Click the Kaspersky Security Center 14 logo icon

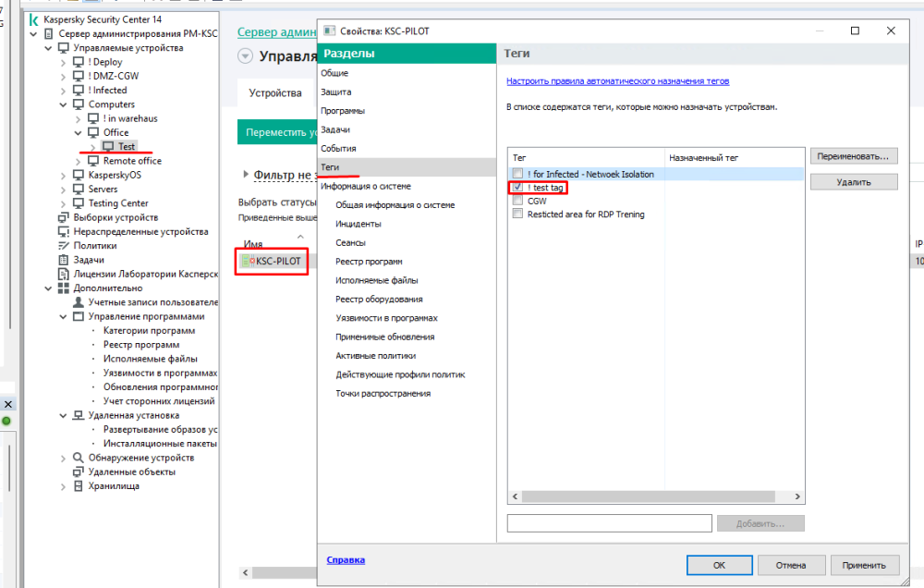tap(34, 19)
